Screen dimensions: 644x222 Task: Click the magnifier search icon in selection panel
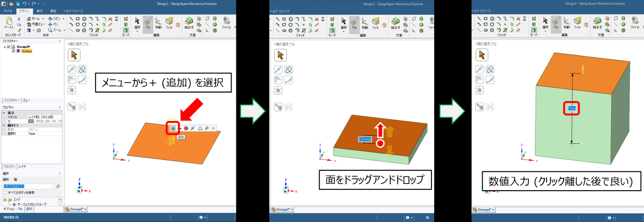(x=58, y=186)
